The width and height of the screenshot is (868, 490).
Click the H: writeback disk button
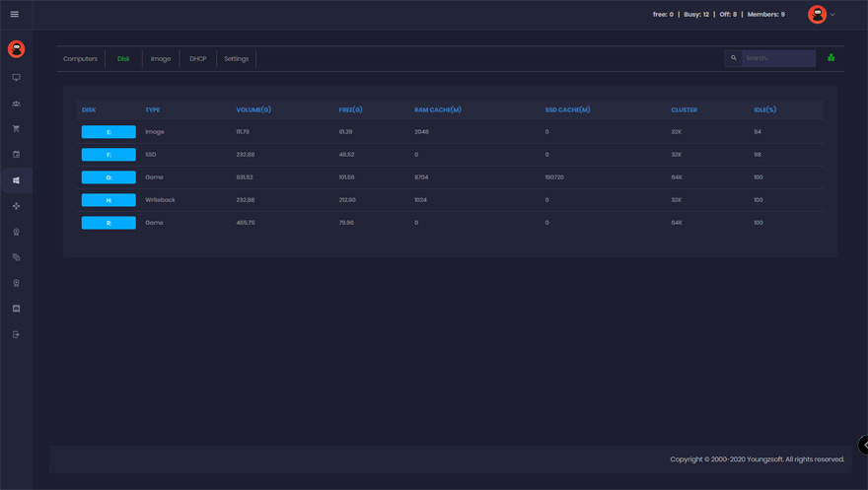[108, 200]
